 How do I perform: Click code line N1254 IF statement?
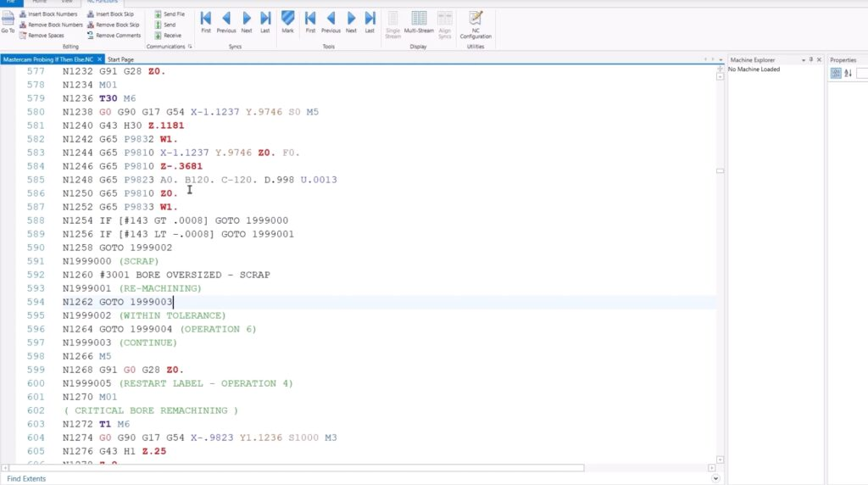175,220
